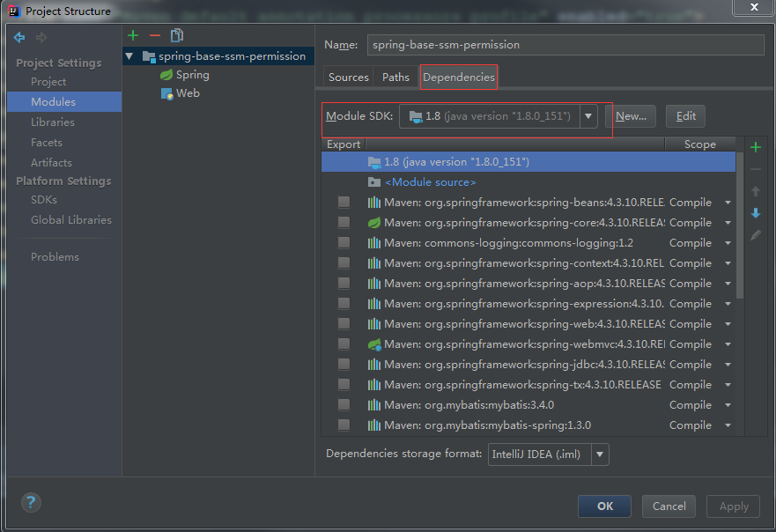The width and height of the screenshot is (776, 532).
Task: Open scope dropdown for spring-beans
Action: [728, 203]
